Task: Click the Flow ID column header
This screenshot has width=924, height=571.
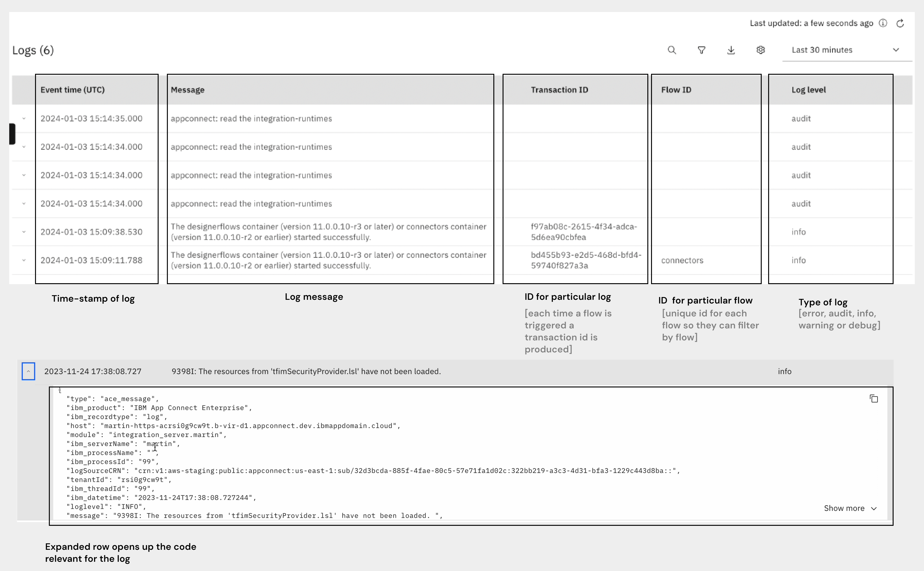Action: 676,90
